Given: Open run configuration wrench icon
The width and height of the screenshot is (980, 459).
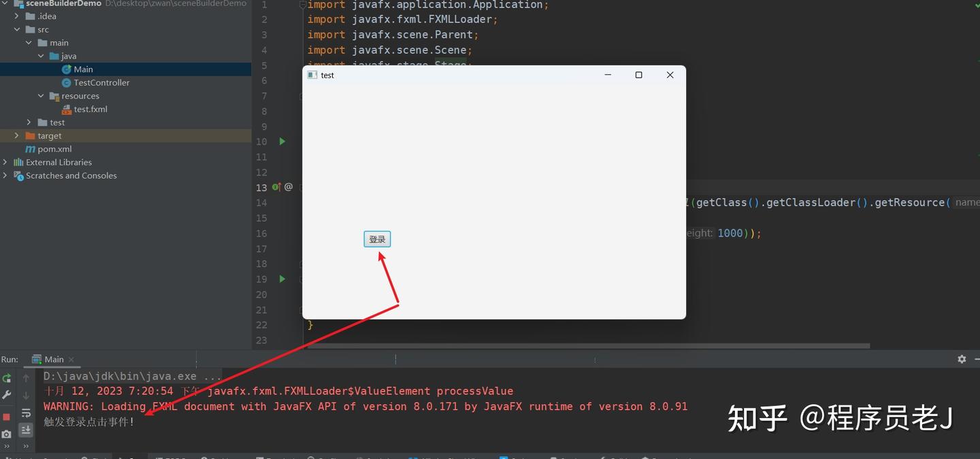Looking at the screenshot, I should pos(7,395).
